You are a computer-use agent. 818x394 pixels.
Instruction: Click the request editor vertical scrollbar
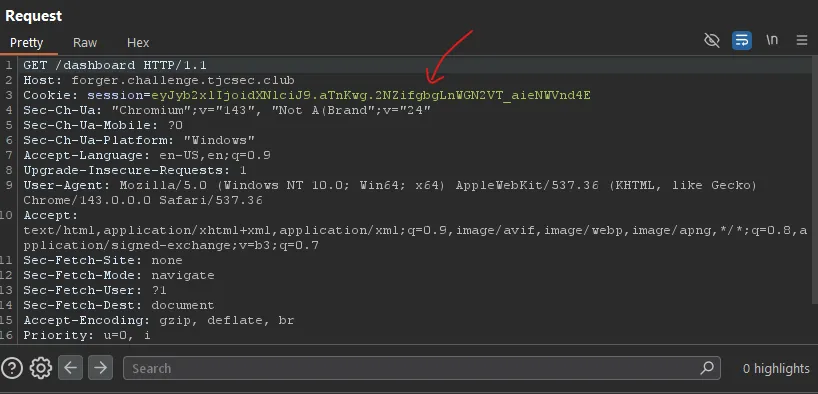pyautogui.click(x=815, y=180)
